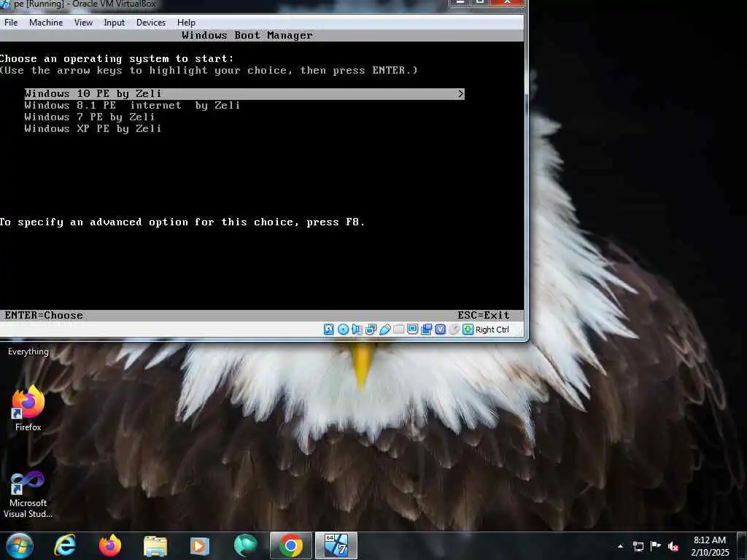
Task: Open the Input menu
Action: point(115,23)
